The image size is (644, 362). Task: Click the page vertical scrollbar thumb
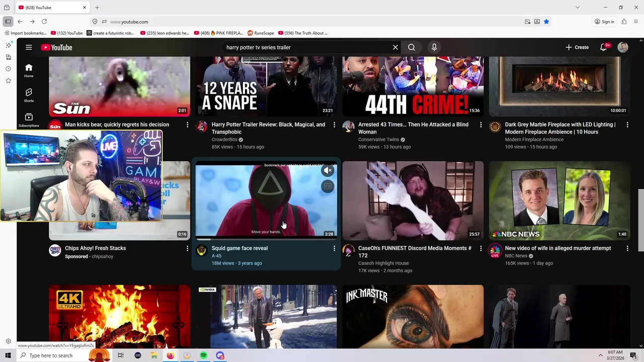pos(640,220)
